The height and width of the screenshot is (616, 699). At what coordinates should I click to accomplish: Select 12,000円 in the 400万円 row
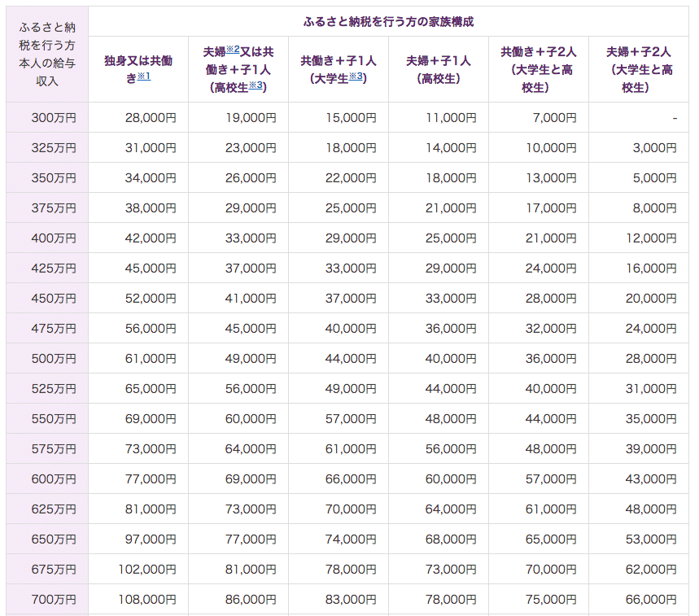click(x=651, y=238)
